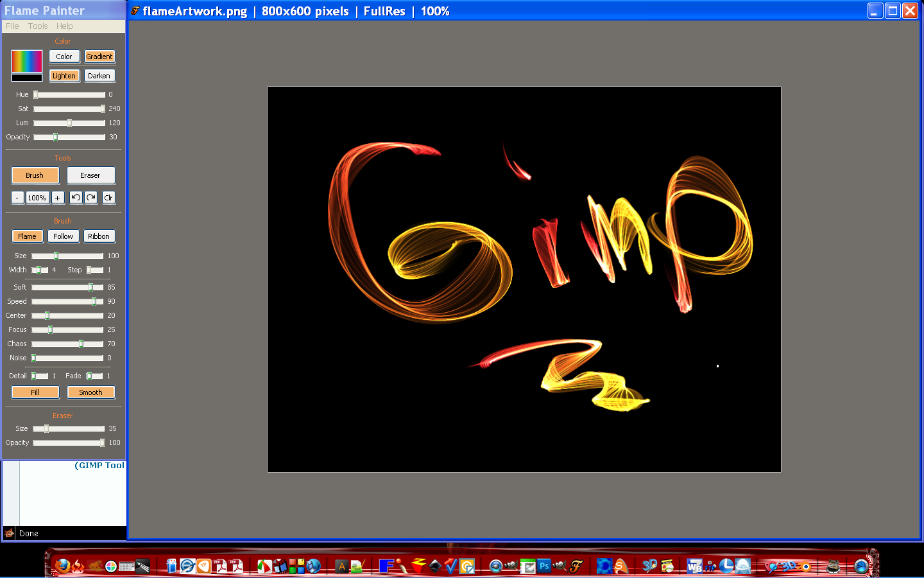Choose the Ribbon brush type
The image size is (924, 578).
point(99,236)
